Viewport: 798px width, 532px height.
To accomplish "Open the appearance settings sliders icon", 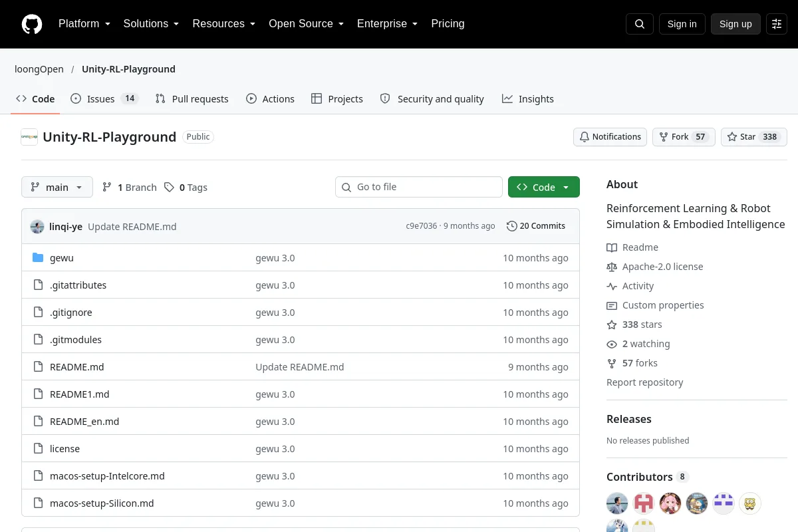I will pos(777,24).
